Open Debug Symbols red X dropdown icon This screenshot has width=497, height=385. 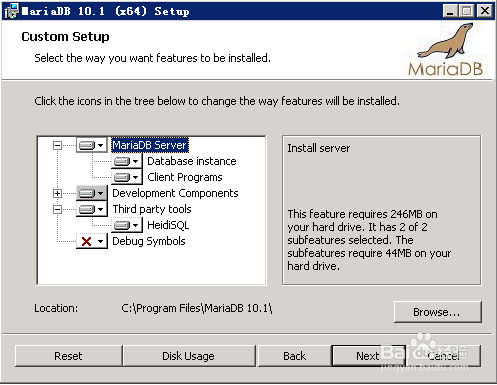click(x=92, y=241)
